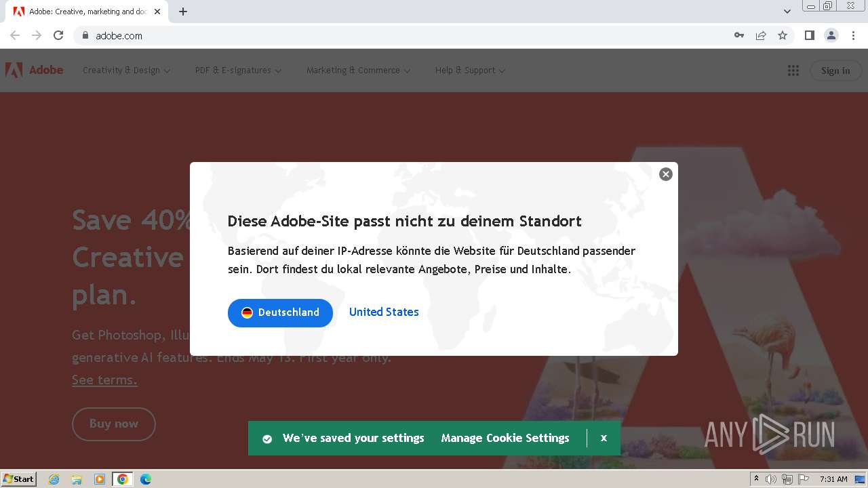The height and width of the screenshot is (488, 868).
Task: Open the share page icon in address bar
Action: (761, 35)
